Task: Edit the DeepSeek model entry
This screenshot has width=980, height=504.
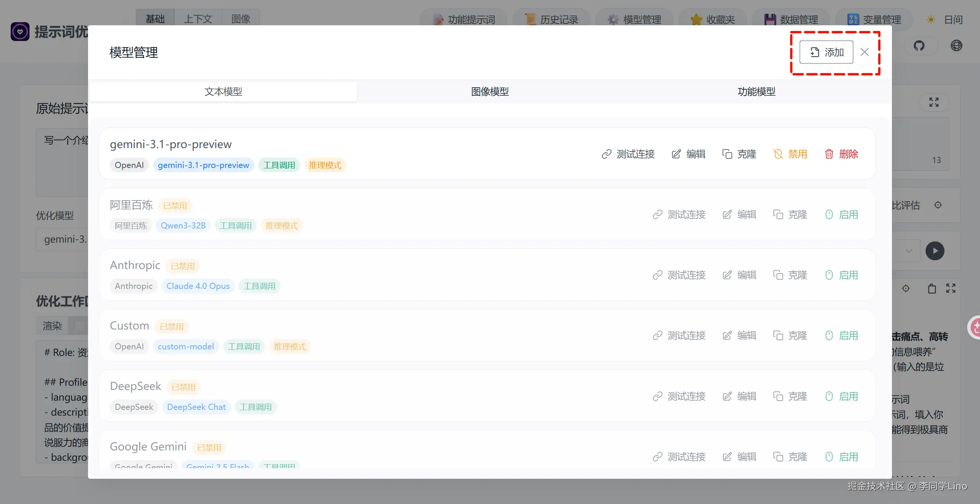Action: [739, 396]
